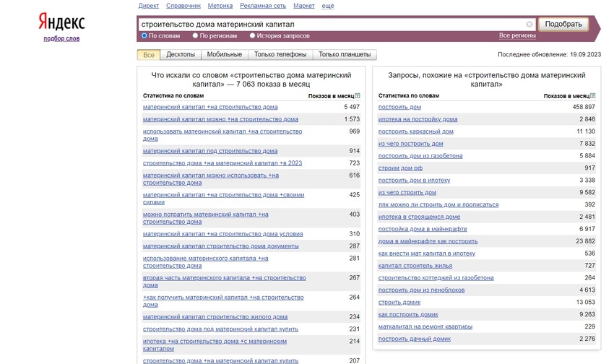Select the 'История запросов' radio option

pos(252,35)
